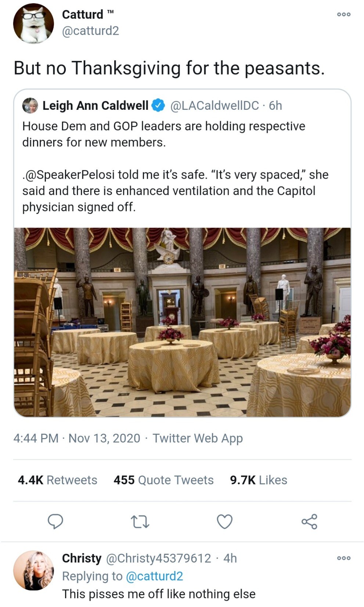364x607 pixels.
Task: Click the @catturd2 mention in reply
Action: (154, 576)
